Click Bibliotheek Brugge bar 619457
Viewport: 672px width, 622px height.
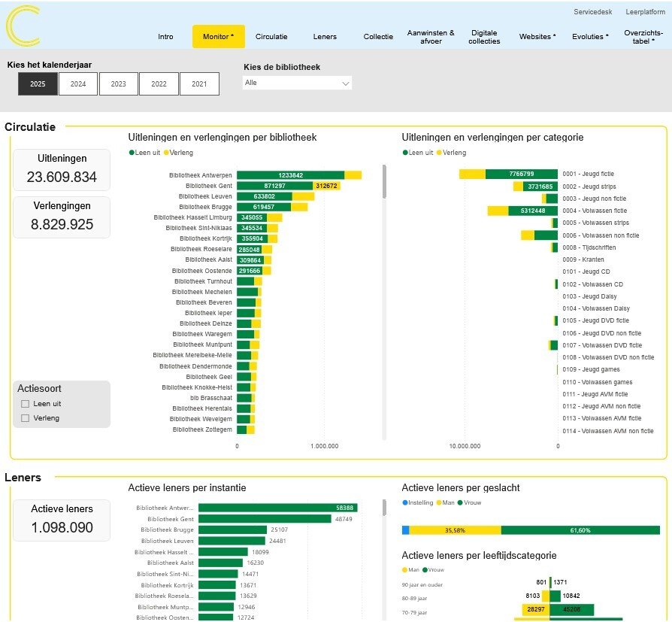pyautogui.click(x=264, y=207)
